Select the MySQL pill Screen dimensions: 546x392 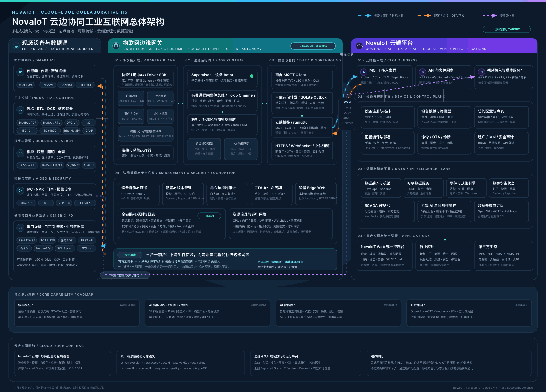(24, 249)
